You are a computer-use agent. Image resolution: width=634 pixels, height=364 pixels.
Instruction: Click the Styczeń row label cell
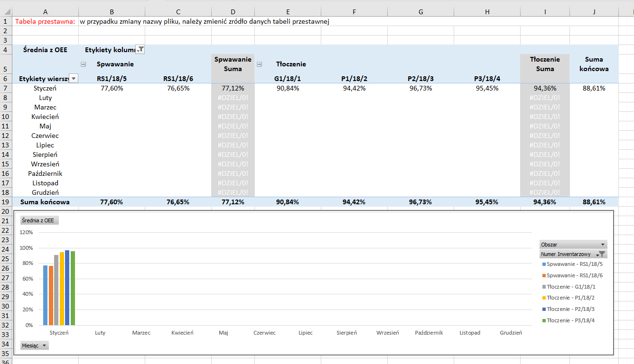[45, 88]
